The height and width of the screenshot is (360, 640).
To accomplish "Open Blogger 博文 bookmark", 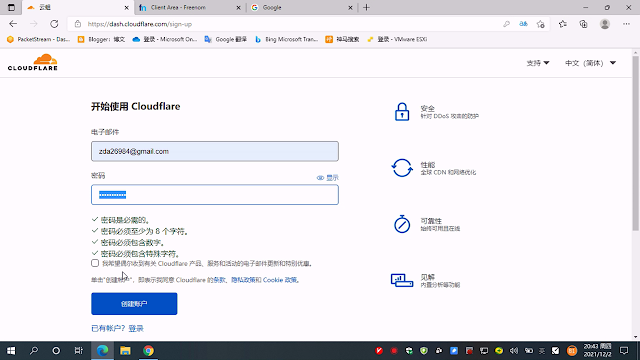I will coord(101,40).
